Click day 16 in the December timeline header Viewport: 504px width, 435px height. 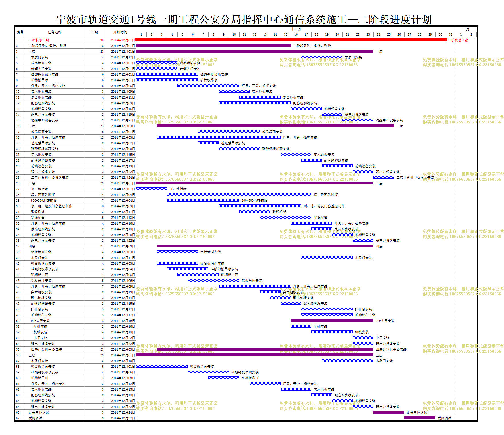296,34
